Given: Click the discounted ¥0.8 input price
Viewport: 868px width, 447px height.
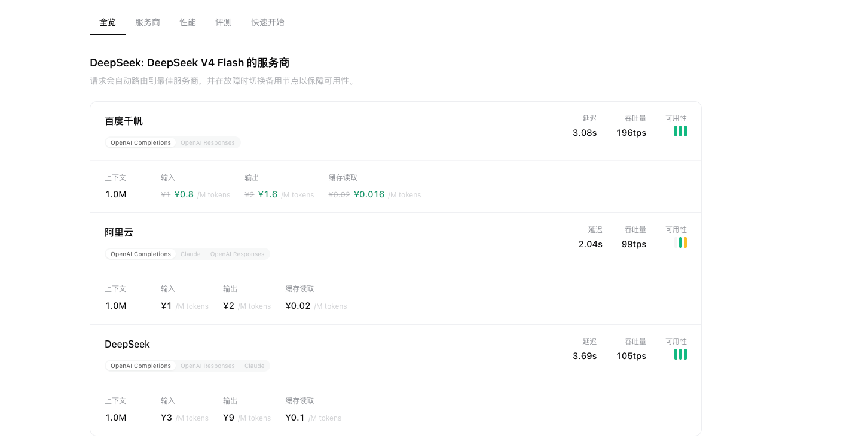Looking at the screenshot, I should (x=184, y=194).
